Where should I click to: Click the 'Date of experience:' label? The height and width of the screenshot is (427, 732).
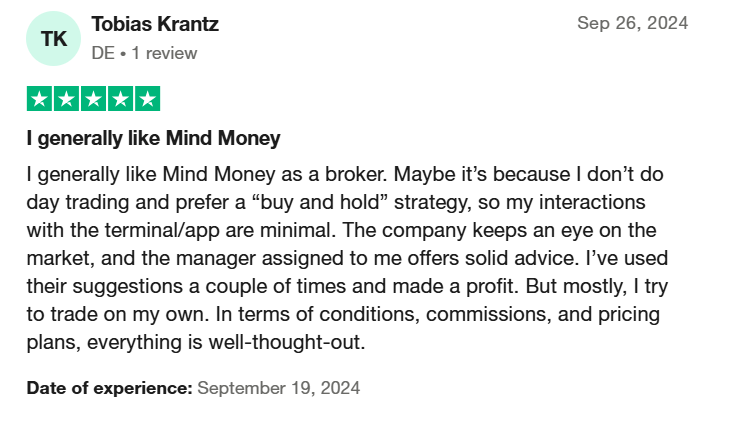pos(109,388)
